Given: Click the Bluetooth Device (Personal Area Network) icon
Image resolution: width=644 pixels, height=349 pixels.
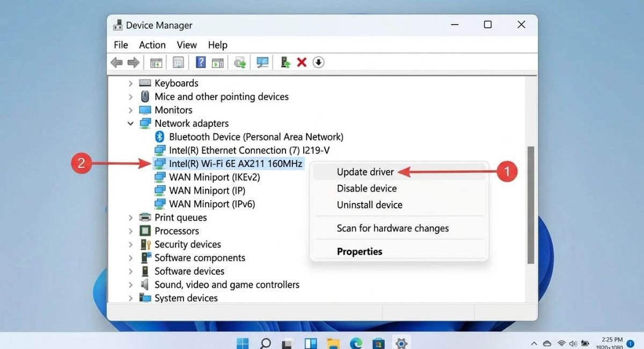Looking at the screenshot, I should click(159, 137).
